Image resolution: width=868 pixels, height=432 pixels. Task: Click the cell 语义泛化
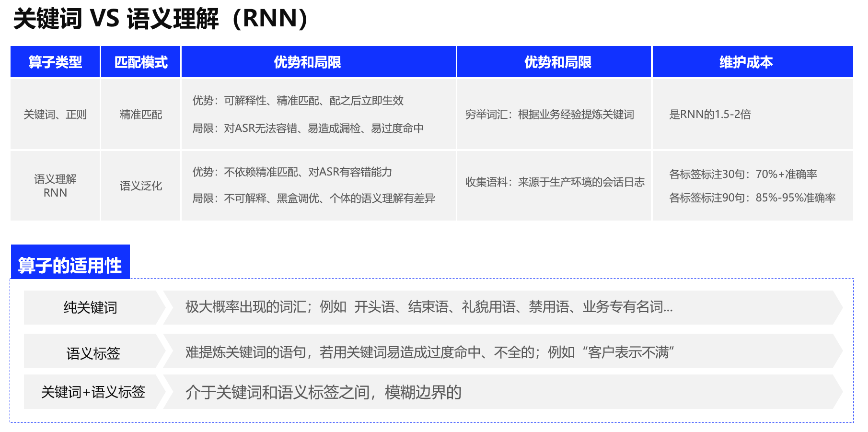(141, 186)
